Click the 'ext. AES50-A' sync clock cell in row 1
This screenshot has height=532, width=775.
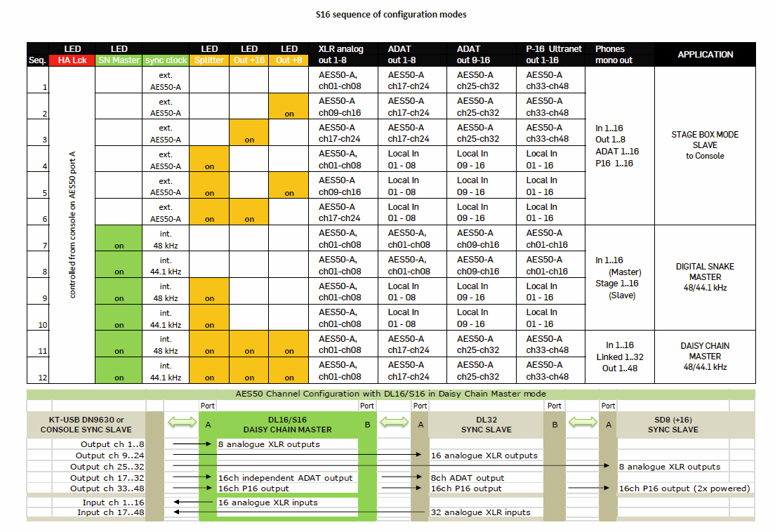click(x=166, y=81)
